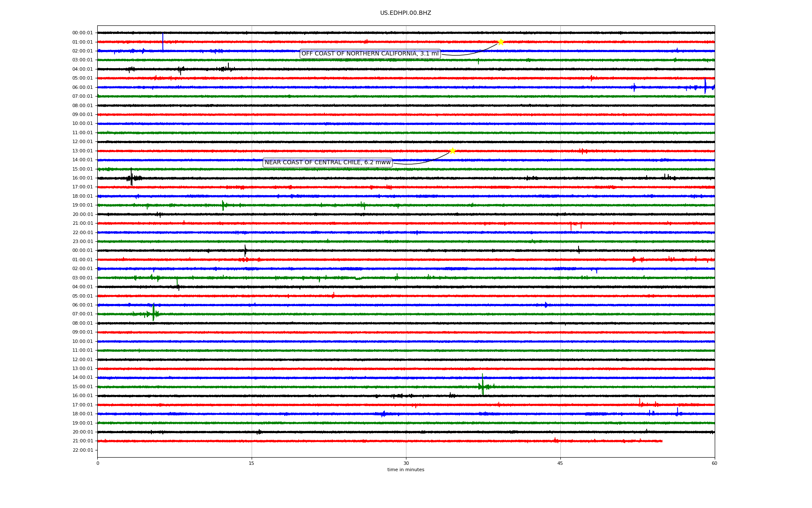Screen dimensions: 812x508
Task: Click the 'time in minutes' axis label
Action: tap(406, 470)
